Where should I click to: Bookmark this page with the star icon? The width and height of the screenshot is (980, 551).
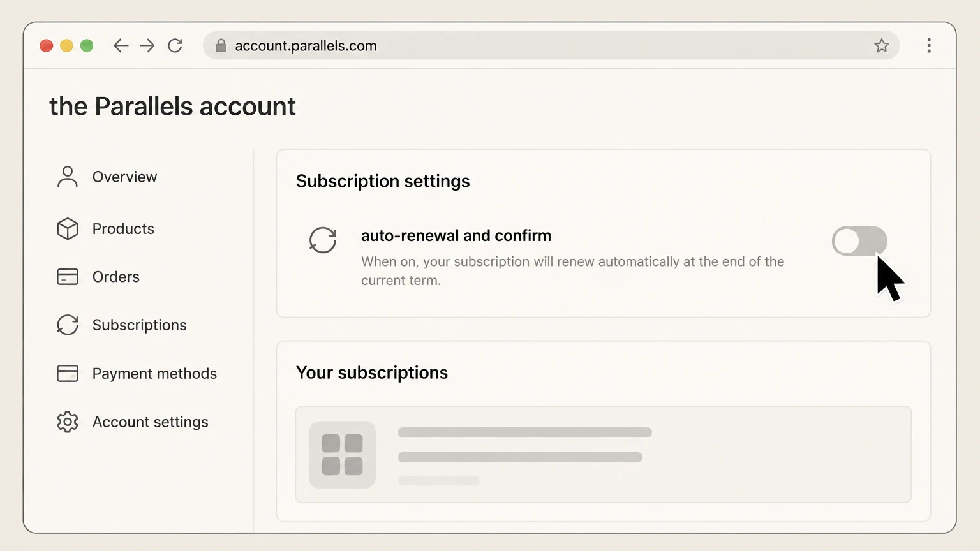point(882,45)
